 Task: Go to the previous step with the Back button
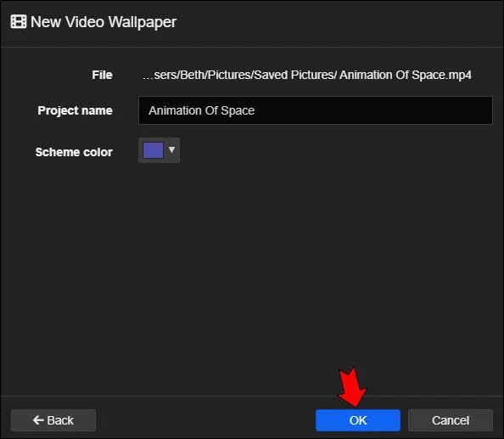tap(53, 420)
